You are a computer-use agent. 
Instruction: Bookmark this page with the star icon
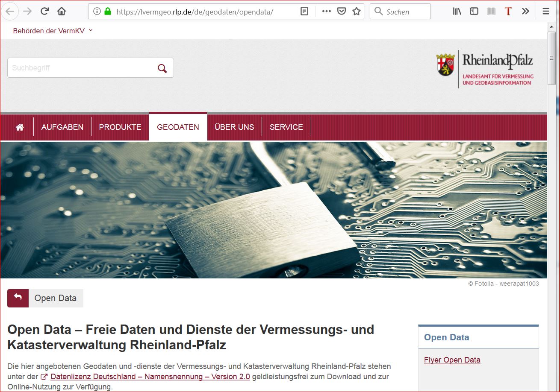pos(357,12)
